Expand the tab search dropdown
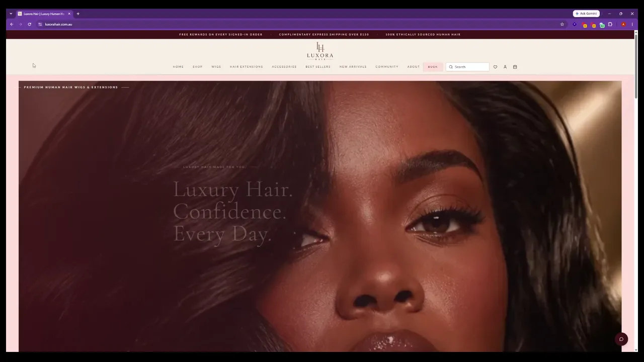This screenshot has height=362, width=644. click(x=11, y=14)
